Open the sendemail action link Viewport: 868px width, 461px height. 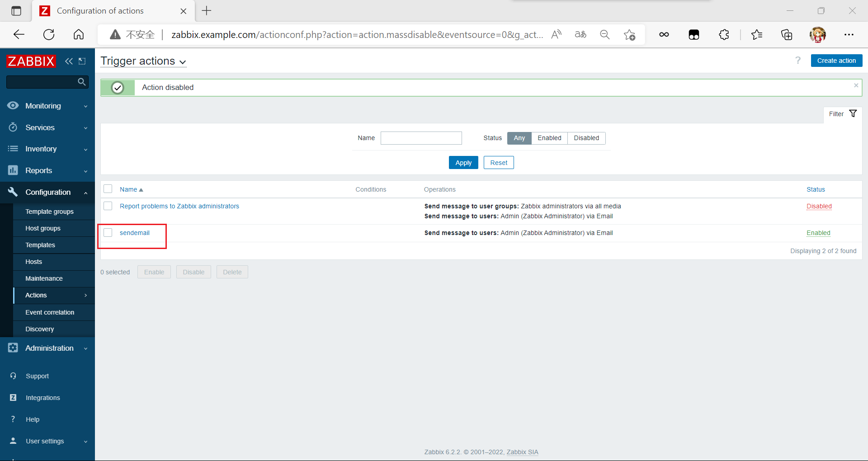(135, 233)
